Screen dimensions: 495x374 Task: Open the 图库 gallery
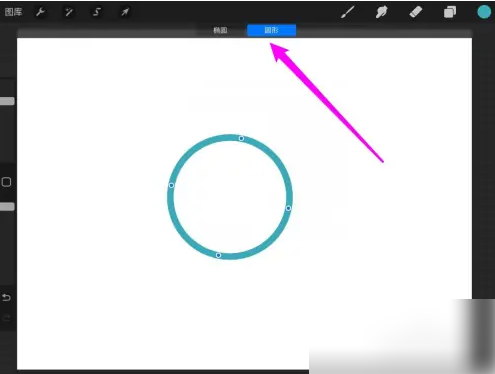[13, 12]
